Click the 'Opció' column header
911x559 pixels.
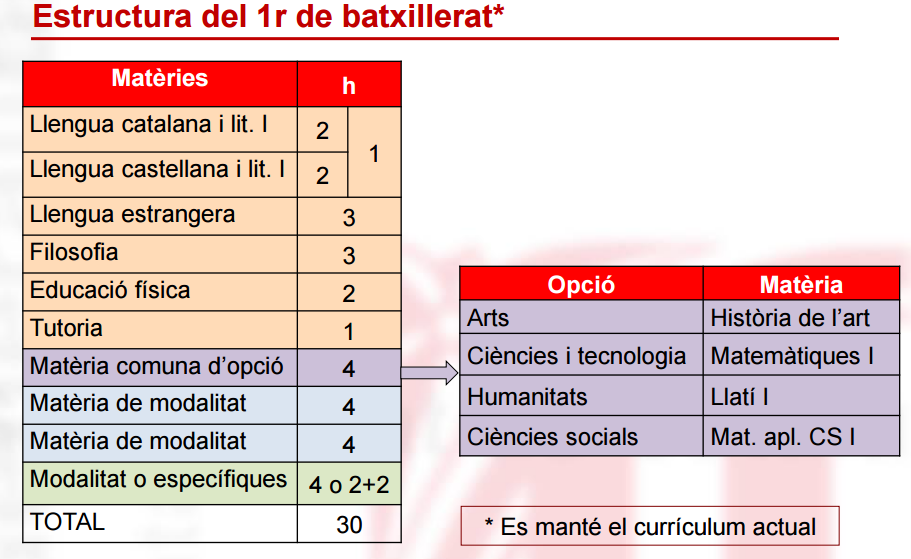[x=581, y=285]
